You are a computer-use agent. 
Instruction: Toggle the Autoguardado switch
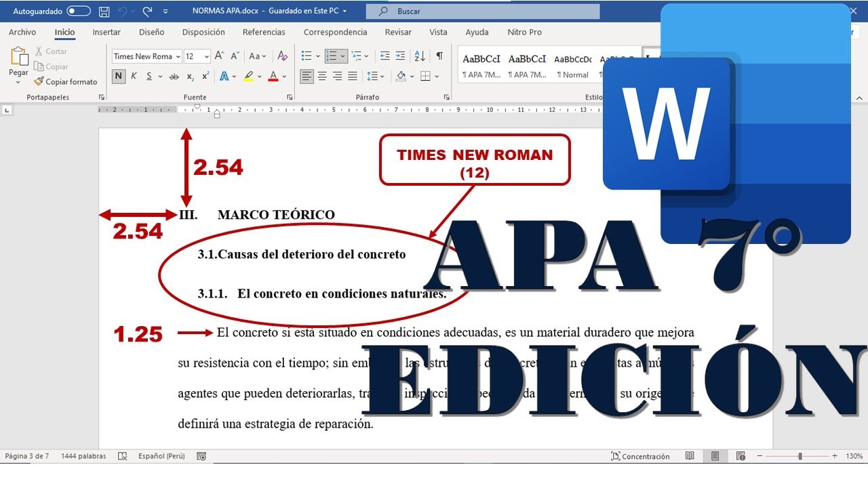pos(79,12)
